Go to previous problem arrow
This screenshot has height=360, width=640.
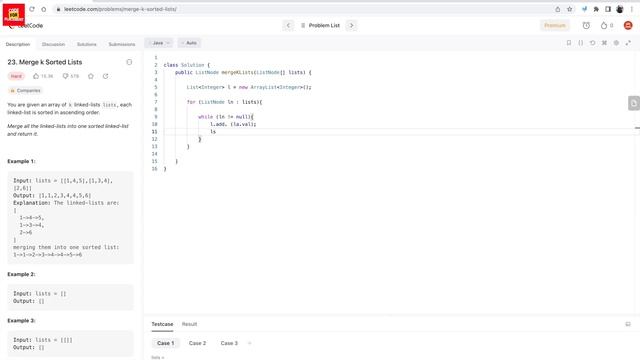tap(288, 25)
